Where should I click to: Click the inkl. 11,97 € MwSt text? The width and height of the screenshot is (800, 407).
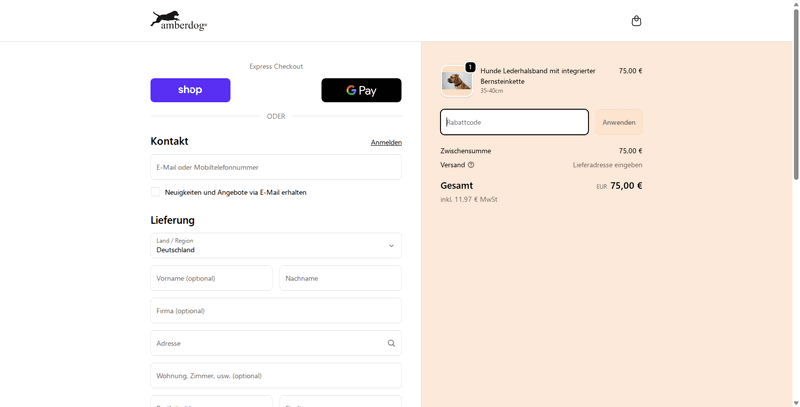[469, 199]
